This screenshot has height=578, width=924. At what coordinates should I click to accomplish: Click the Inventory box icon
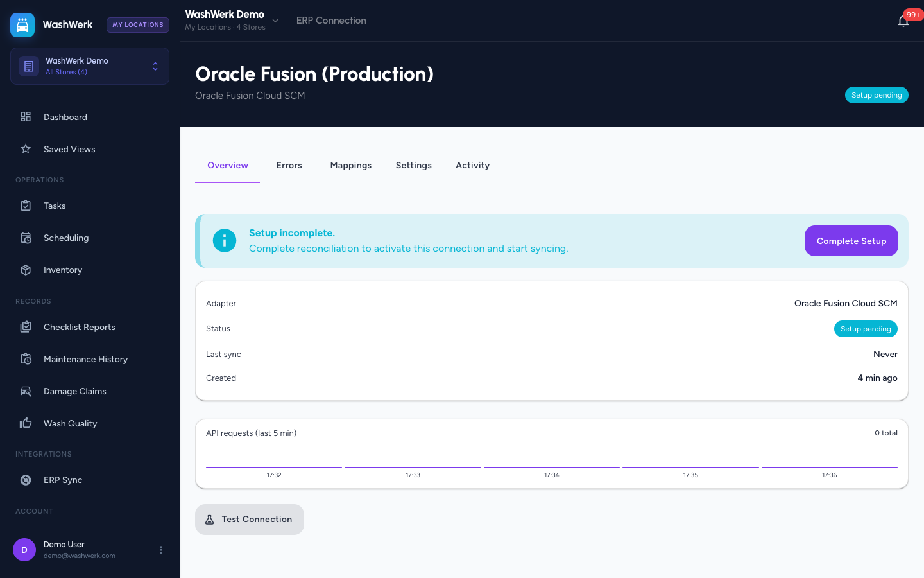coord(26,270)
